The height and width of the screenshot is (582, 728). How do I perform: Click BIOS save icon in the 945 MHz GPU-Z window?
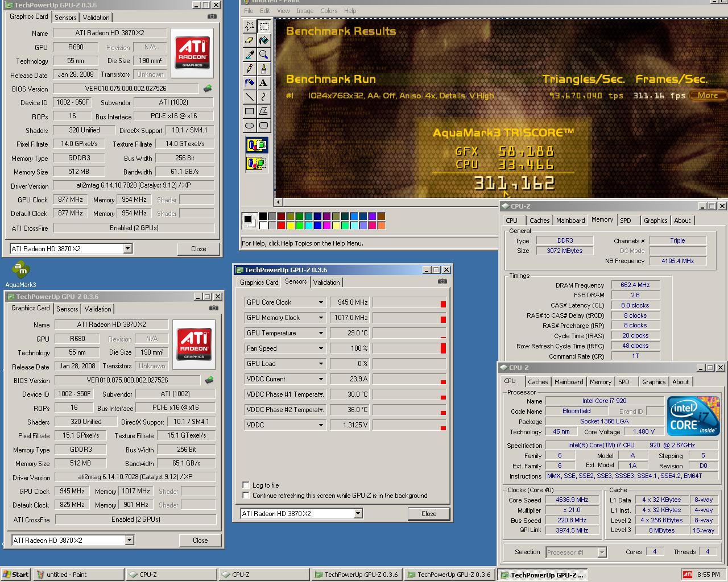209,380
